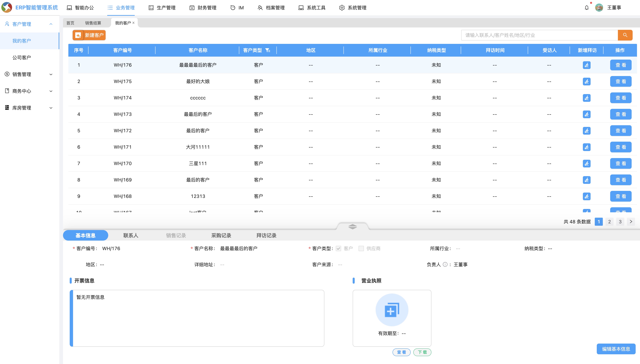
Task: Select 我的客户 in the sidebar
Action: click(x=29, y=41)
